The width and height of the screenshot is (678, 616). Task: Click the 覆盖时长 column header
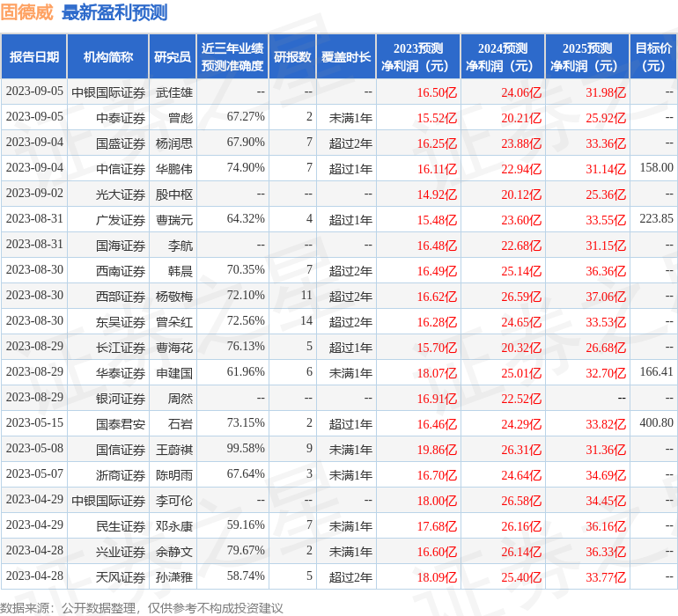click(x=346, y=57)
